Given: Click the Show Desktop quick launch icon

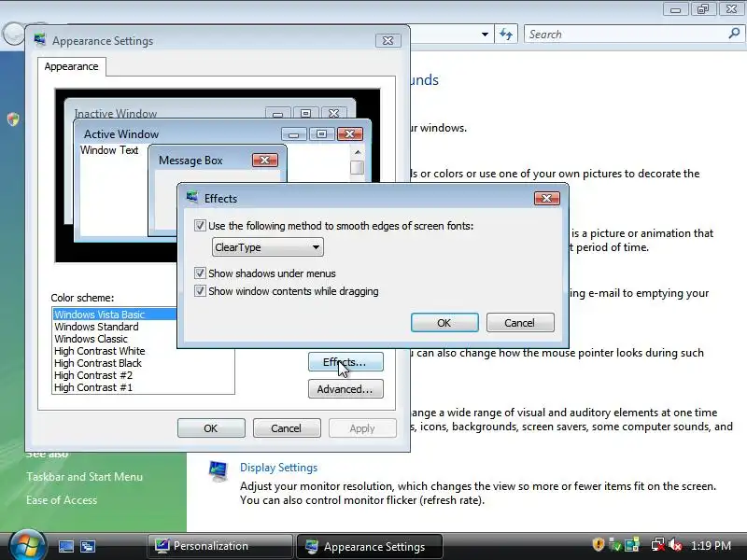Looking at the screenshot, I should pyautogui.click(x=66, y=546).
